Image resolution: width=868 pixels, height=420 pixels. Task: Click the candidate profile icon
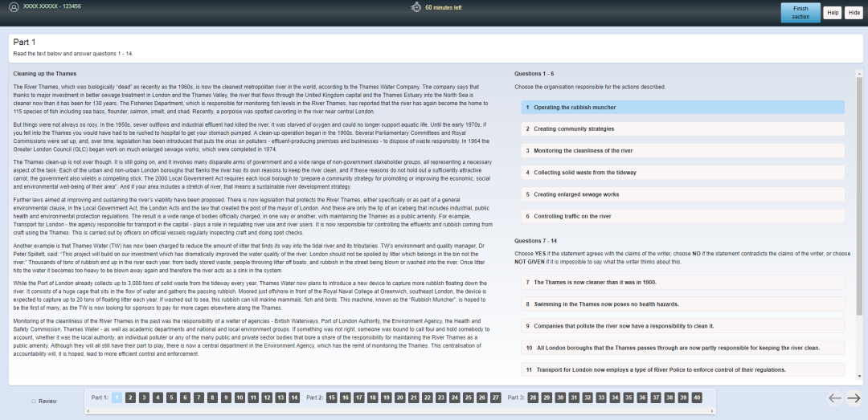tap(14, 7)
